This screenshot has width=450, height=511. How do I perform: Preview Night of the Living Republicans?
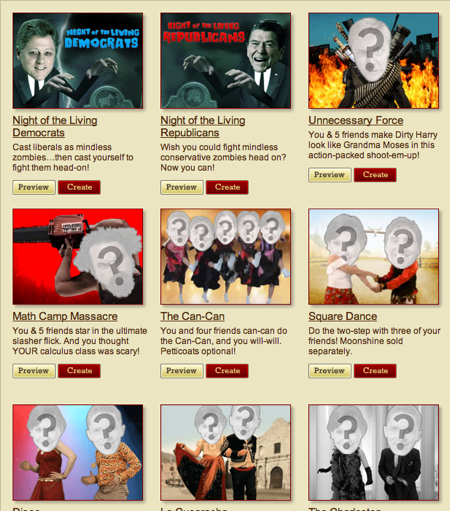pos(182,187)
